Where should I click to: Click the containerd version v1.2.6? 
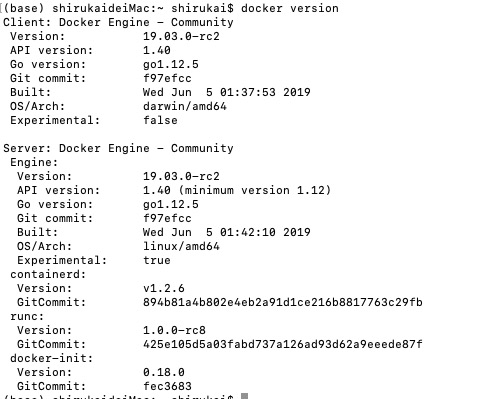(x=164, y=288)
